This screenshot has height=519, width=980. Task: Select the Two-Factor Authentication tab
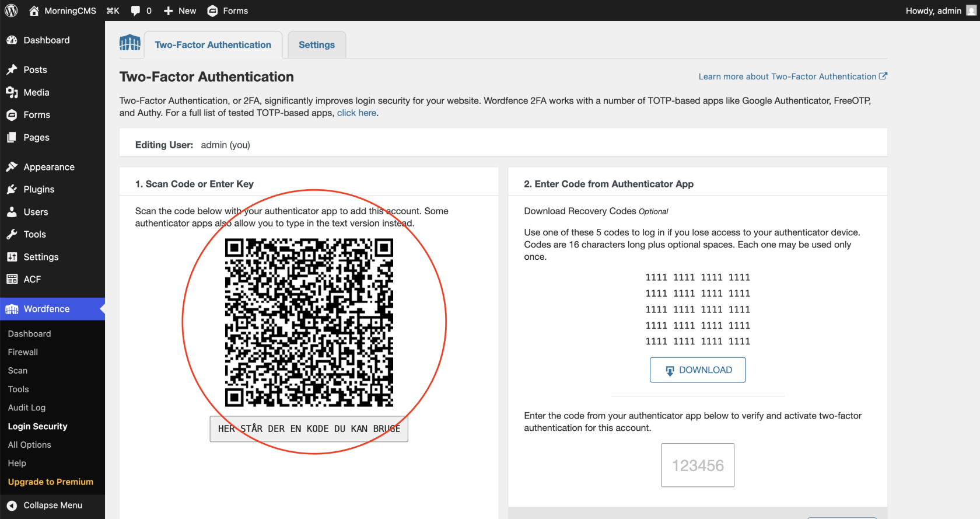tap(213, 45)
